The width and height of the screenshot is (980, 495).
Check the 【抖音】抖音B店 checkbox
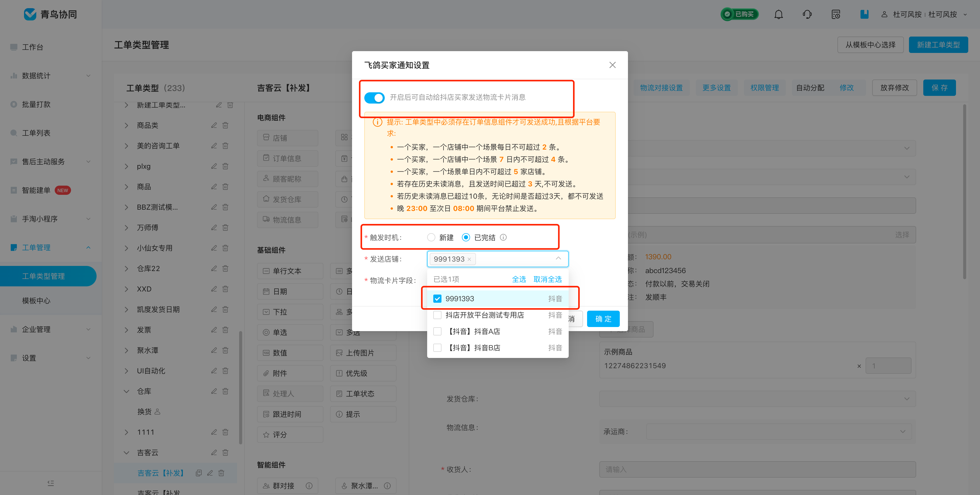(437, 348)
